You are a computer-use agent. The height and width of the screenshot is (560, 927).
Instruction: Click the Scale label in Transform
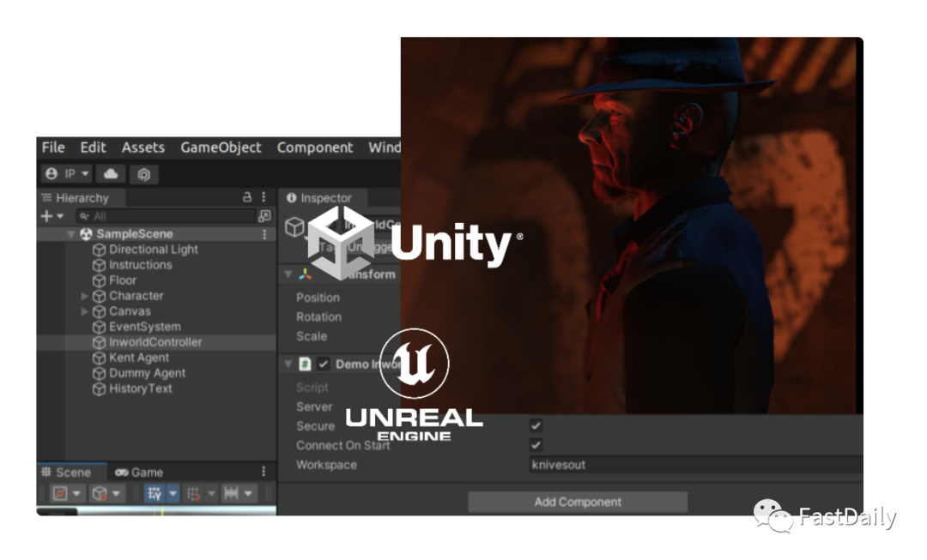tap(312, 336)
